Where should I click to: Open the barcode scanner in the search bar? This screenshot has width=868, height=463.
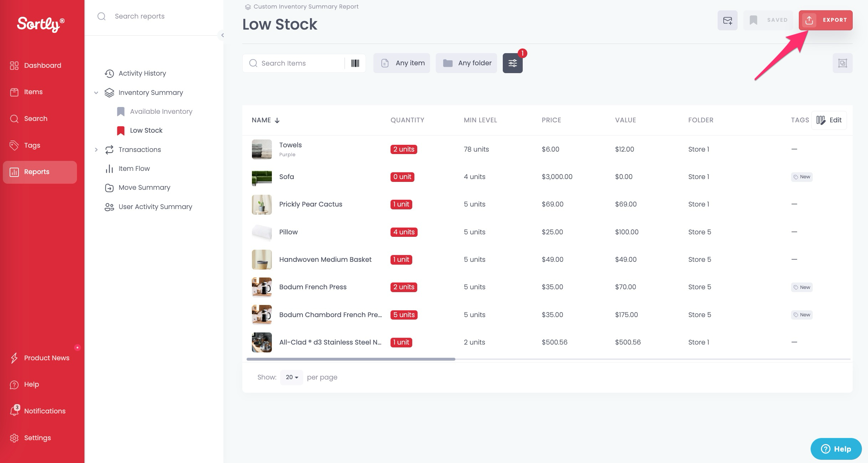[355, 63]
